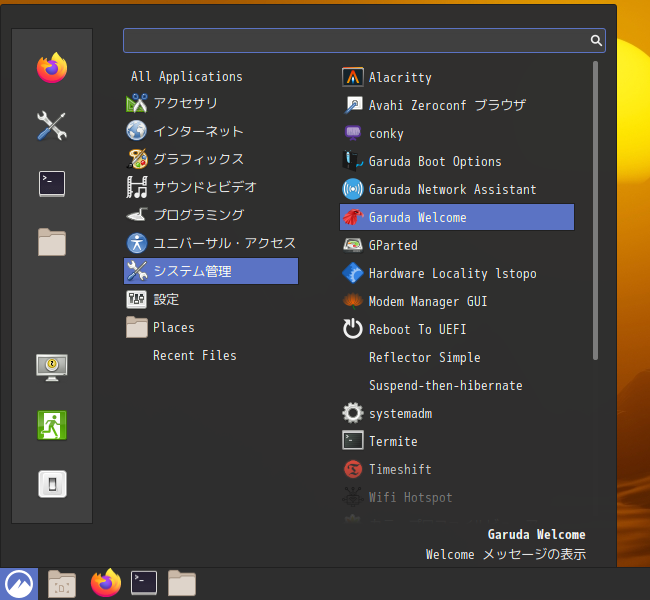650x600 pixels.
Task: Open the 'Termite' text label
Action: click(x=393, y=441)
